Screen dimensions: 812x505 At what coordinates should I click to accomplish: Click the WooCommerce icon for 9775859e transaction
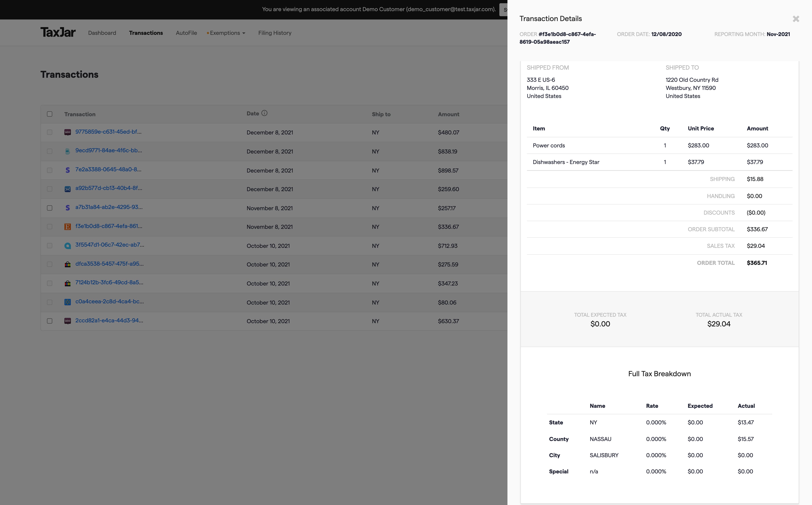67,132
